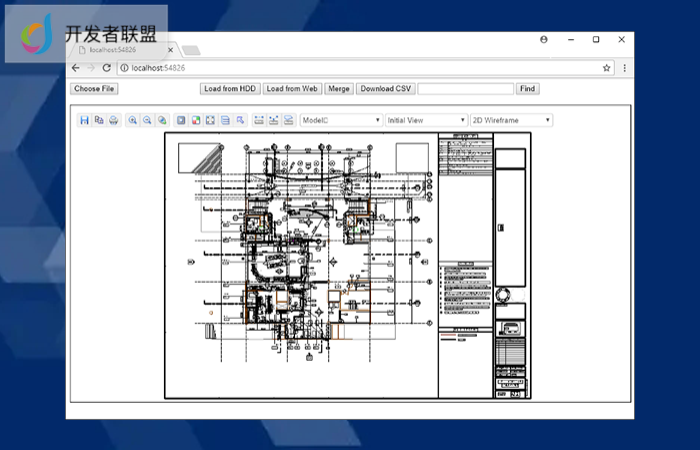Image resolution: width=700 pixels, height=450 pixels.
Task: Reload the page with the browser refresh icon
Action: [x=106, y=68]
